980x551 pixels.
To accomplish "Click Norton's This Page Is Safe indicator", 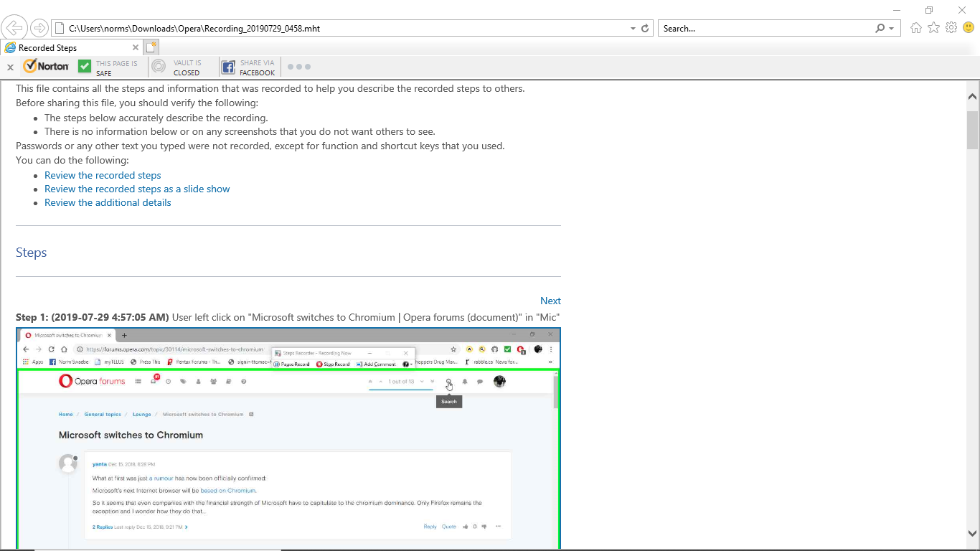I will tap(108, 67).
